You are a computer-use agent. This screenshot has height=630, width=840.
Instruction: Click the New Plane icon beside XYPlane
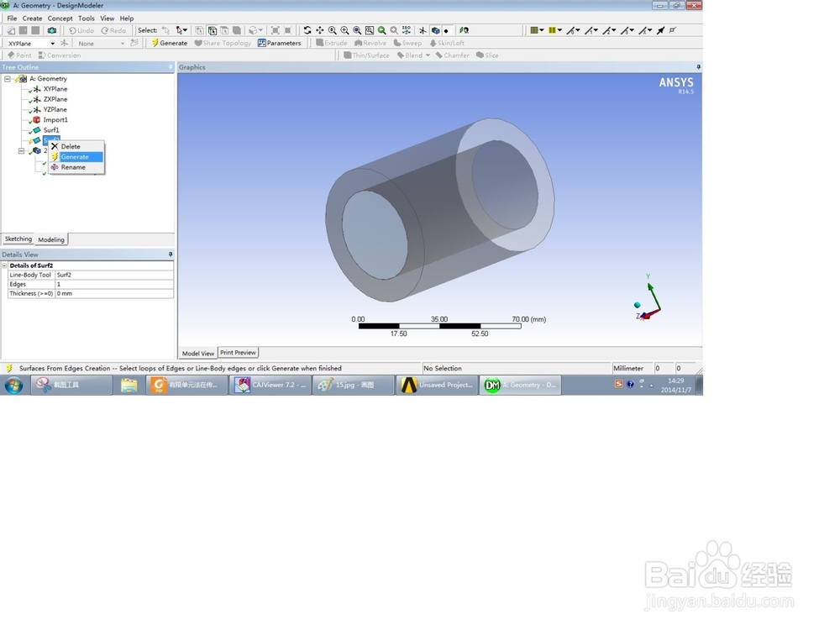click(x=65, y=43)
